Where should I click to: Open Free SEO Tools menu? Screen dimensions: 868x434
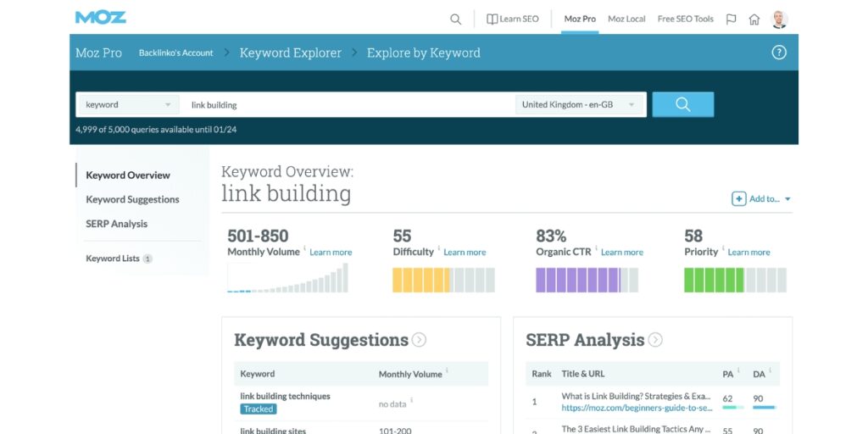click(x=685, y=19)
